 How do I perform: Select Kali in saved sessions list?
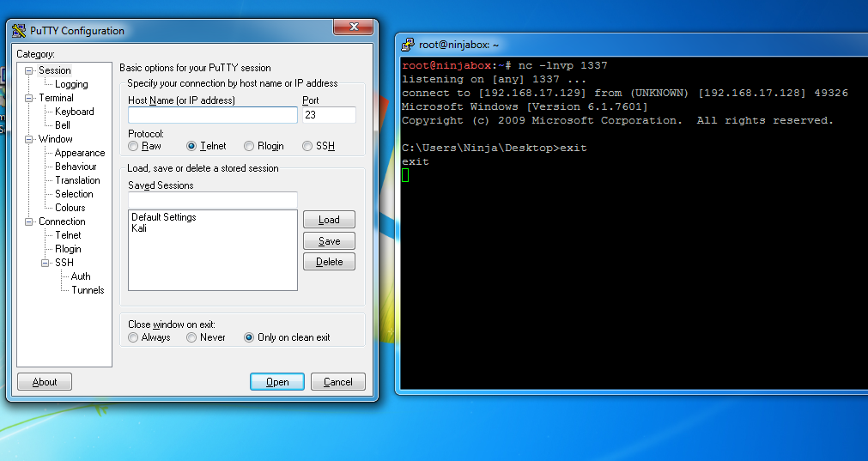(x=139, y=228)
